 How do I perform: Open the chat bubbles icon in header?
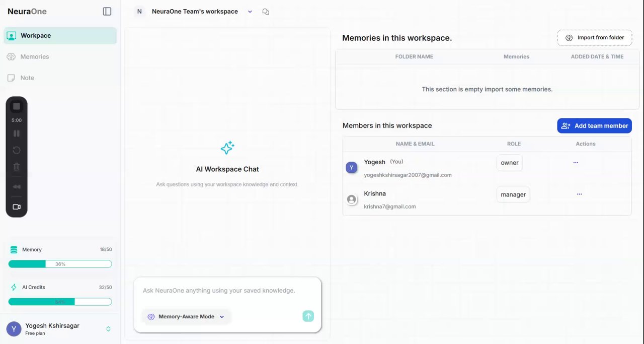266,12
